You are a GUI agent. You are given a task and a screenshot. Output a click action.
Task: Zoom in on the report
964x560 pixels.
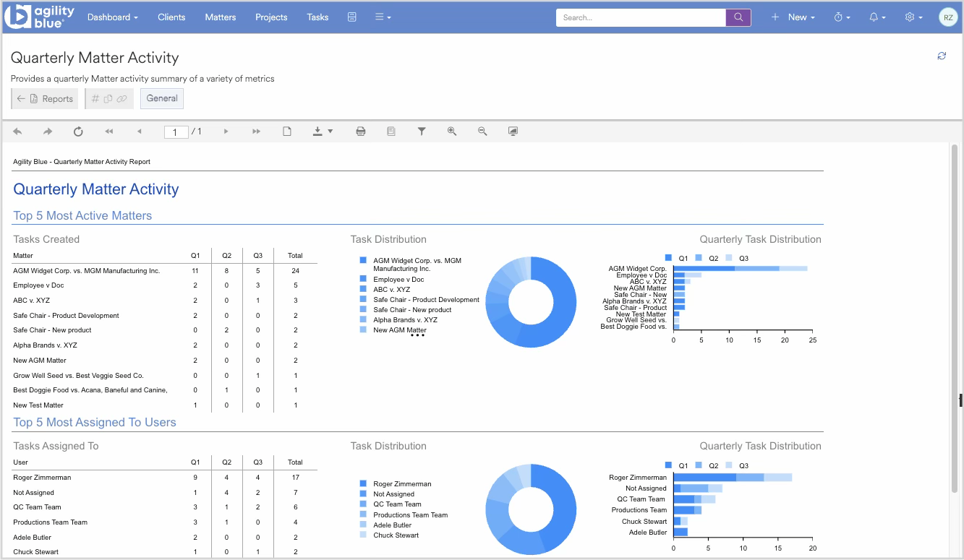point(452,132)
